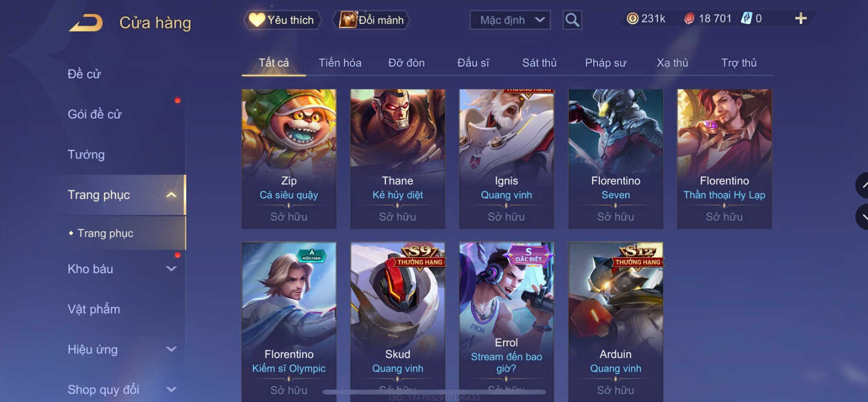Add currency with the plus icon
Screen dimensions: 868x402
point(800,19)
